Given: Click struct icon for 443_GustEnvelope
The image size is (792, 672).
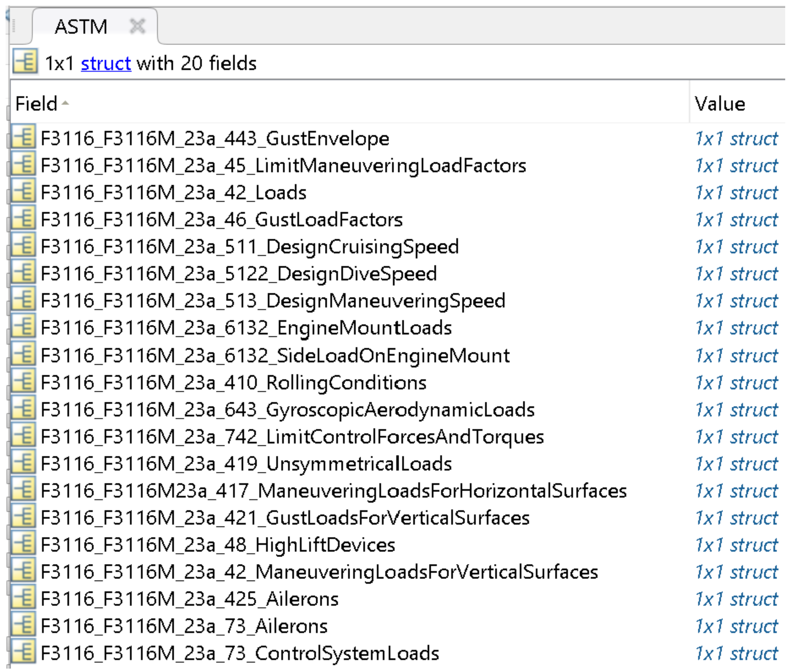Looking at the screenshot, I should [24, 136].
